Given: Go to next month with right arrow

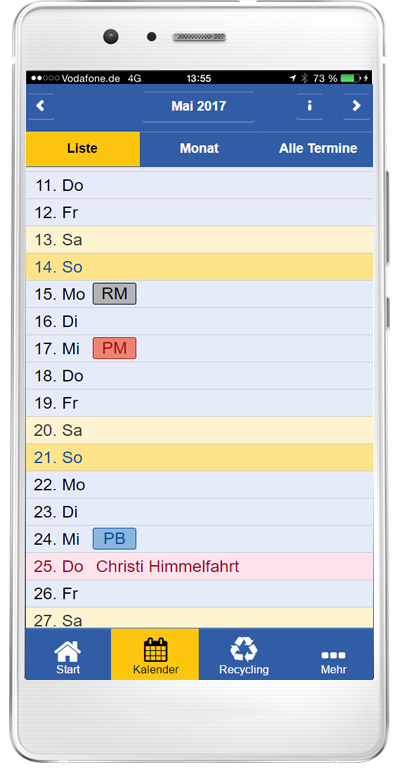Looking at the screenshot, I should coord(357,106).
